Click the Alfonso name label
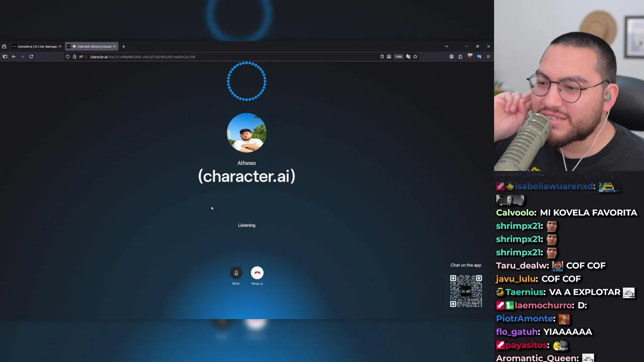The image size is (644, 362). pos(247,163)
